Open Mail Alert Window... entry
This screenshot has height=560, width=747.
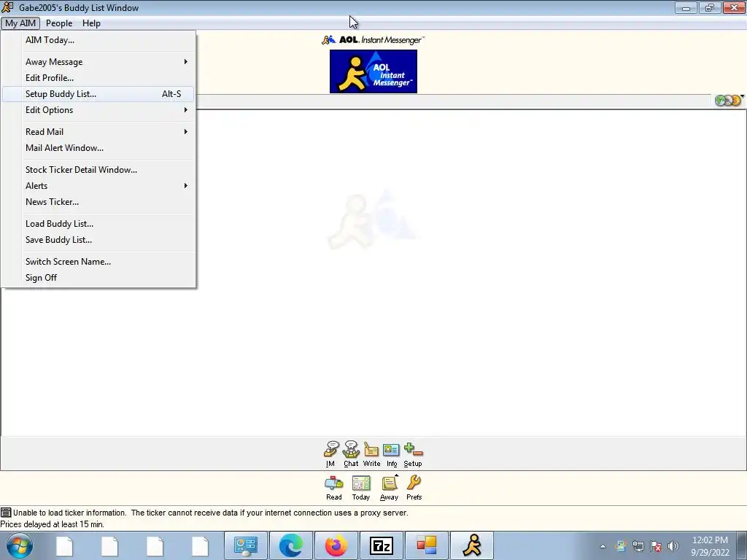[98, 147]
